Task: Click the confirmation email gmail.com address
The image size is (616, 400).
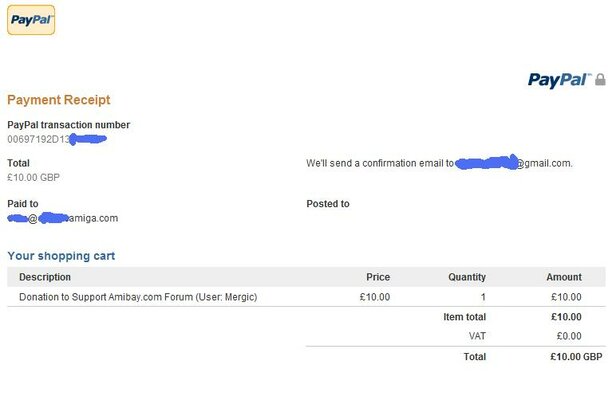Action: pos(513,163)
